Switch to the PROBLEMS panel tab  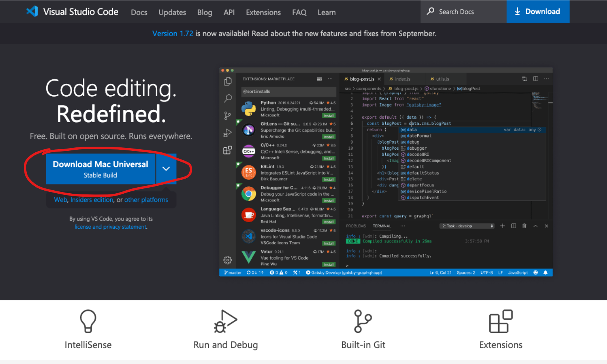[x=356, y=226]
